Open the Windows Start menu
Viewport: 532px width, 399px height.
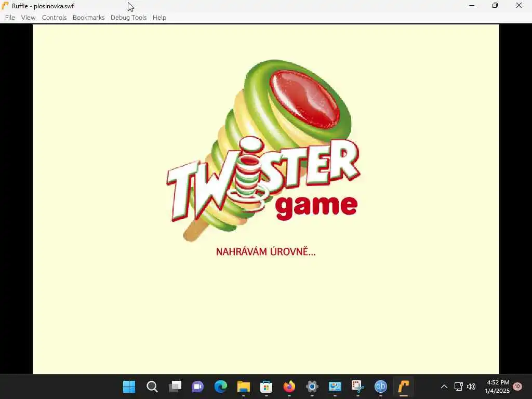(129, 387)
